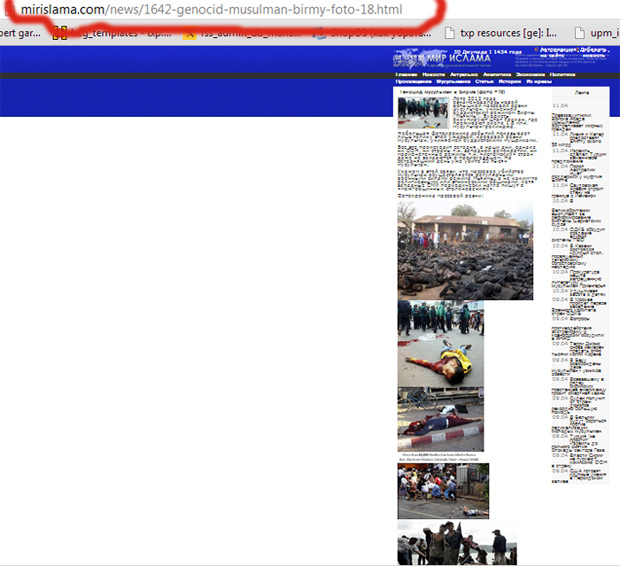The width and height of the screenshot is (620, 566).
Task: Open the Новости menu item
Action: [433, 74]
